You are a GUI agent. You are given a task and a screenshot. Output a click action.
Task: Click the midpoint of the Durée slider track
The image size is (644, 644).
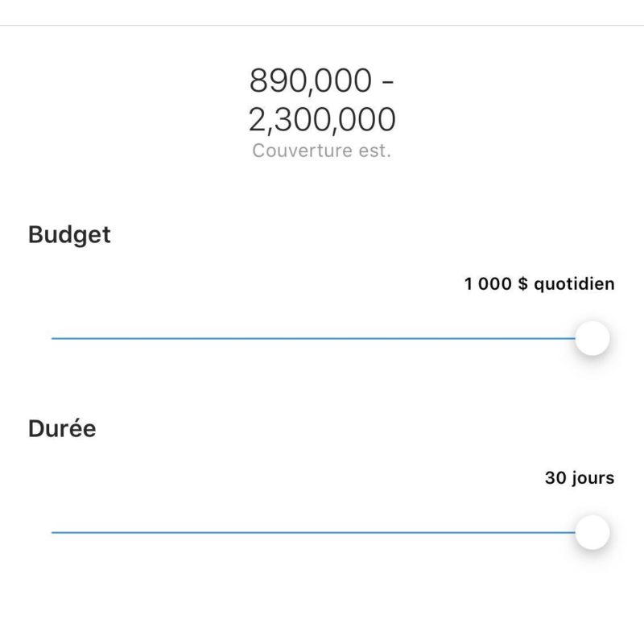322,532
